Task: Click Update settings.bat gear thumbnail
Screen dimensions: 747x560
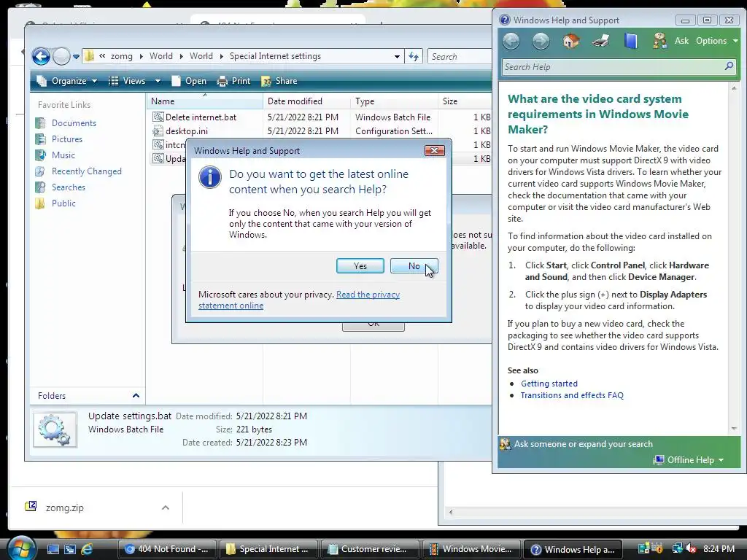Action: (55, 429)
